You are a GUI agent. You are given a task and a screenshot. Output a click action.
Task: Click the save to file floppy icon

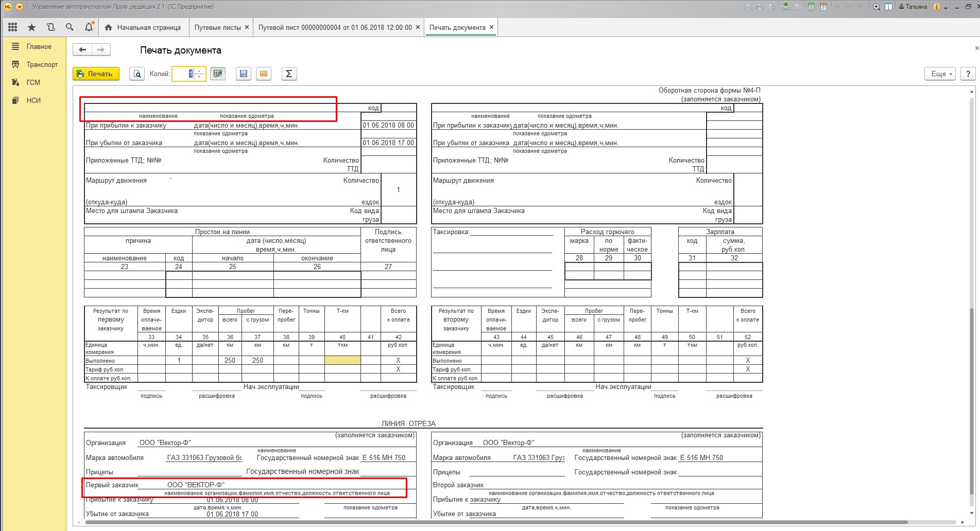(x=244, y=74)
